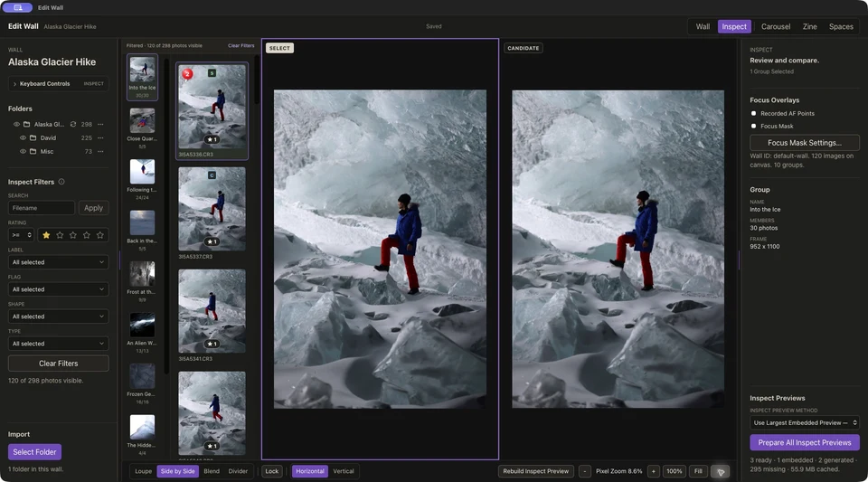Click Clear Filters button in left sidebar

pos(58,364)
